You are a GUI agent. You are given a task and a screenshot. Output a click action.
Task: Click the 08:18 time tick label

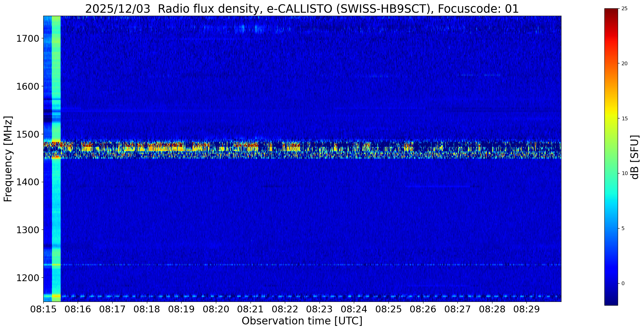click(147, 309)
